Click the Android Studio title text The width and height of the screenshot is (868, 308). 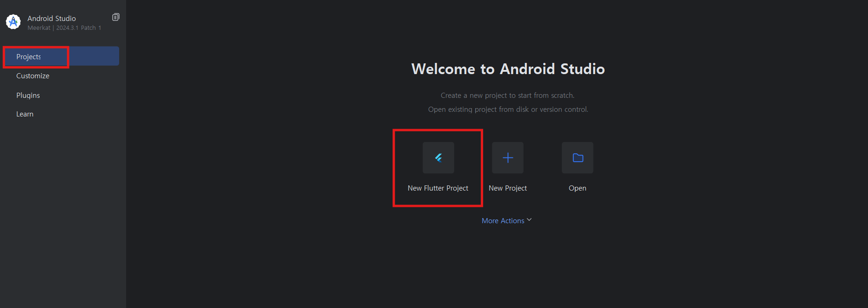point(52,18)
